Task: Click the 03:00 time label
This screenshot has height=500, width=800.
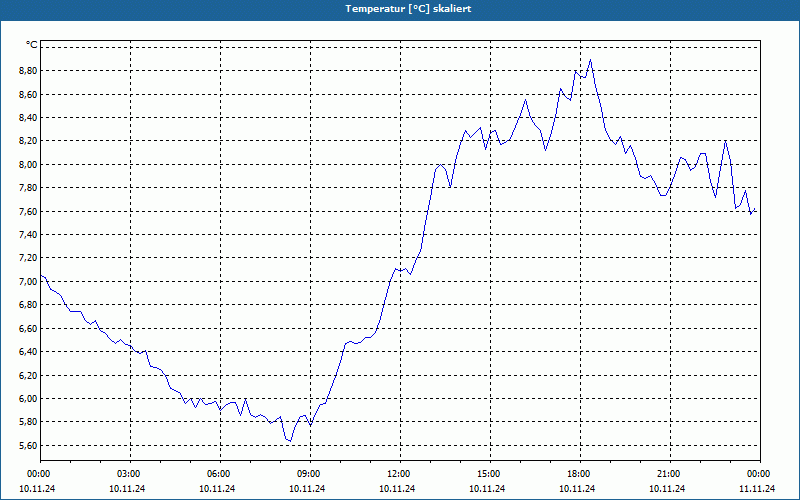Action: click(x=130, y=474)
